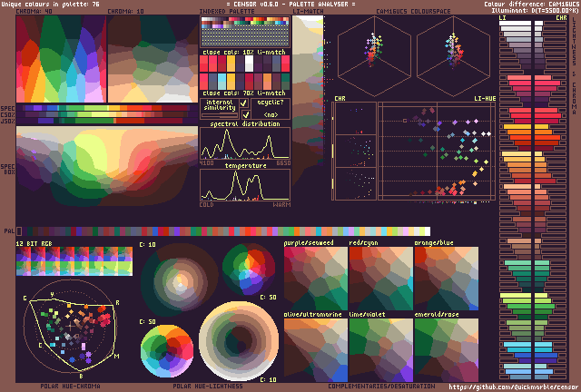Toggle the lower internal similarity checkbox
581x392 pixels.
pos(244,115)
